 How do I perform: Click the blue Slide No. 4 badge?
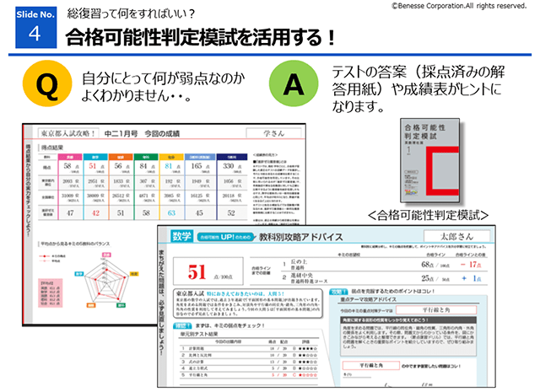pyautogui.click(x=32, y=29)
